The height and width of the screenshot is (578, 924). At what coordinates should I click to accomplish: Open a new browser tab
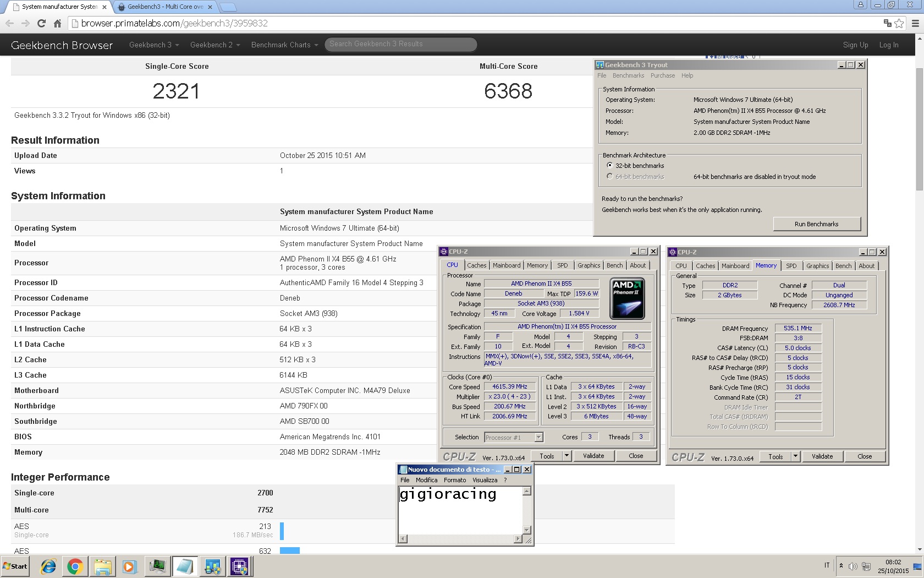228,7
